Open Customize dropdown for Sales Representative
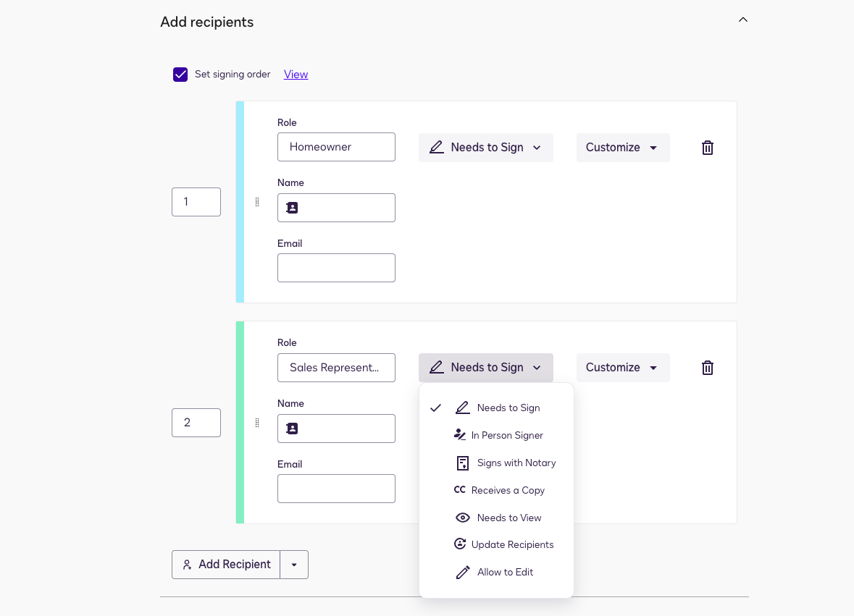Viewport: 854px width, 616px height. (622, 368)
